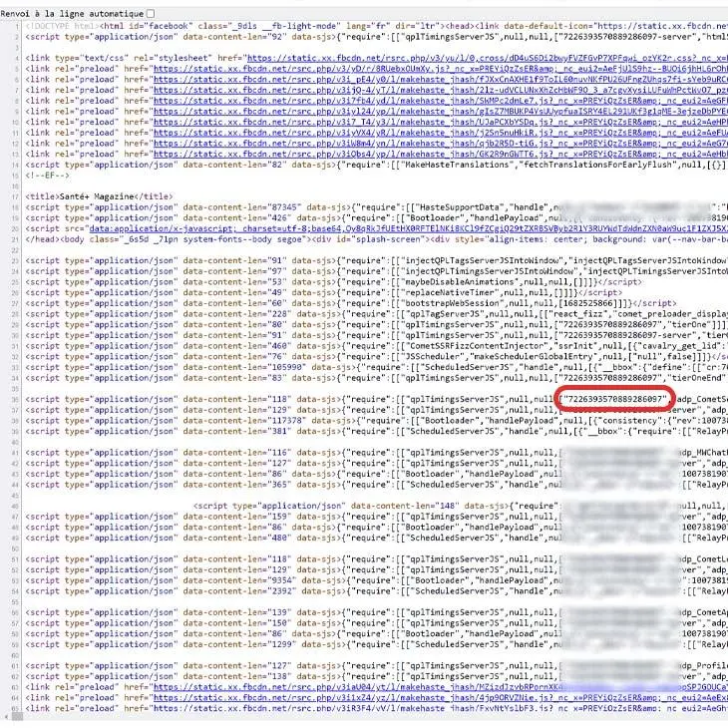Click the first 'injectQPLTagsServerJSIntoWindow' text
This screenshot has height=728, width=728.
click(x=482, y=261)
